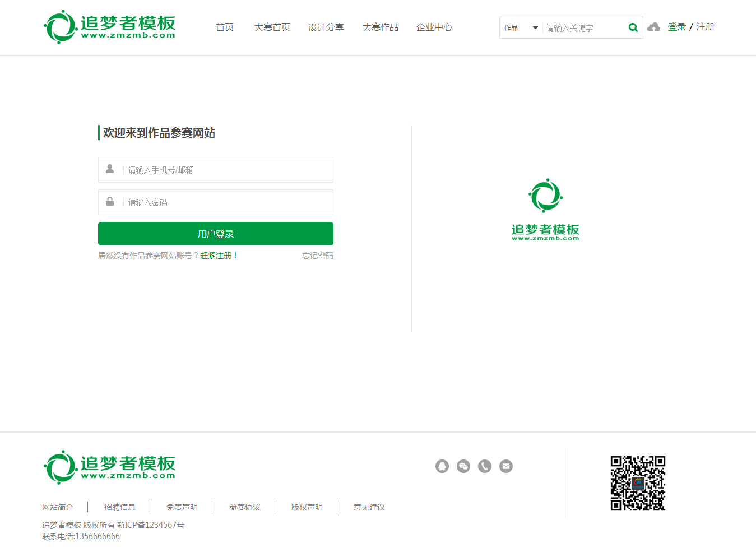
Task: Click the search magnifier icon
Action: [x=633, y=27]
